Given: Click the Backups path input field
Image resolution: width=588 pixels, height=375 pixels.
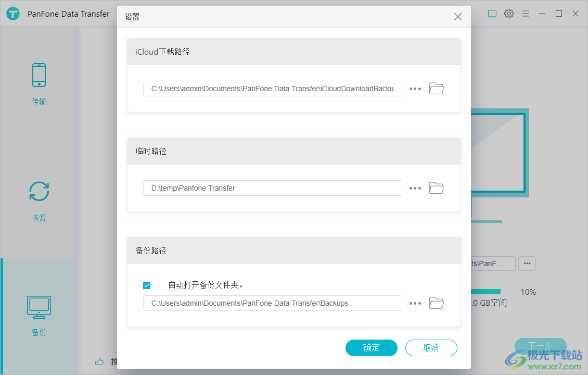Looking at the screenshot, I should (273, 303).
